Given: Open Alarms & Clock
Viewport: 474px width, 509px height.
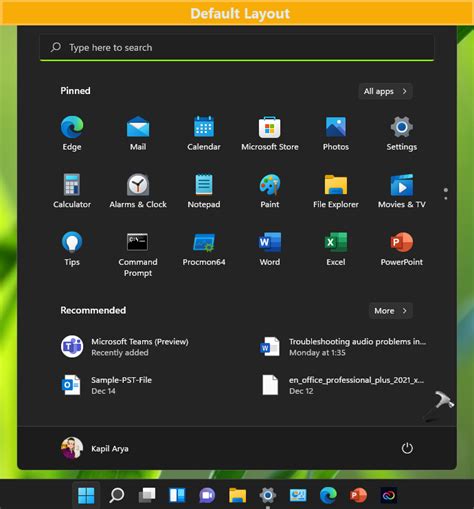Looking at the screenshot, I should [138, 191].
